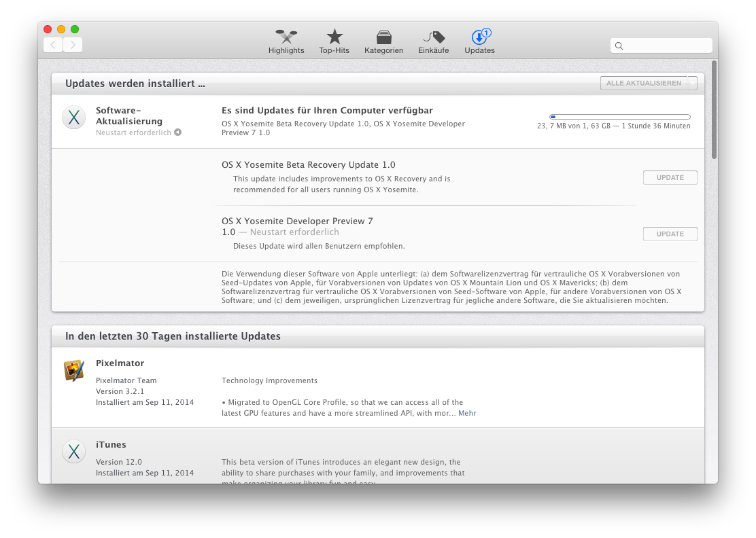Click 'Es sind Updates für Ihren Computer verfügbar'
The image size is (756, 538).
327,110
